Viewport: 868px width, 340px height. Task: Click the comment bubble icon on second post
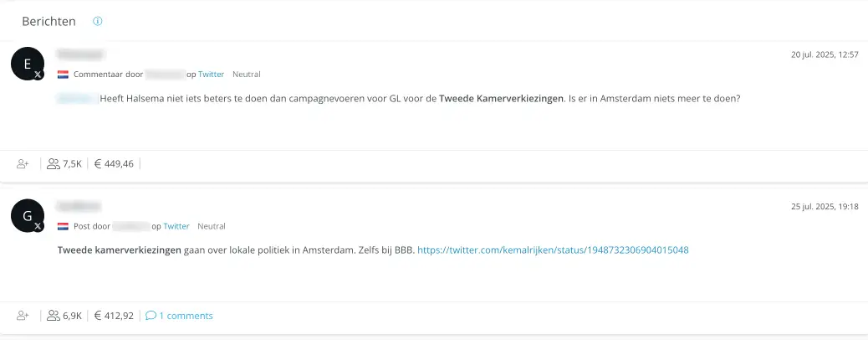click(151, 316)
